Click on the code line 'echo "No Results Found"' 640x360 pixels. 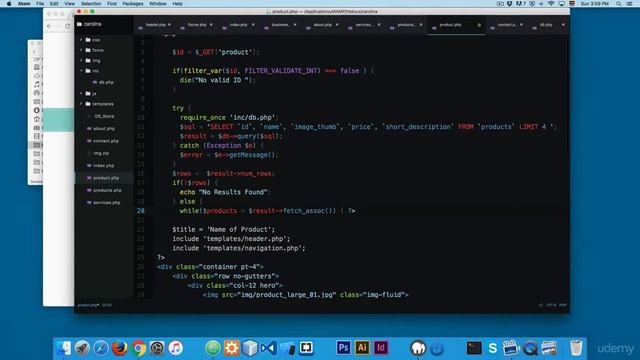(x=224, y=192)
